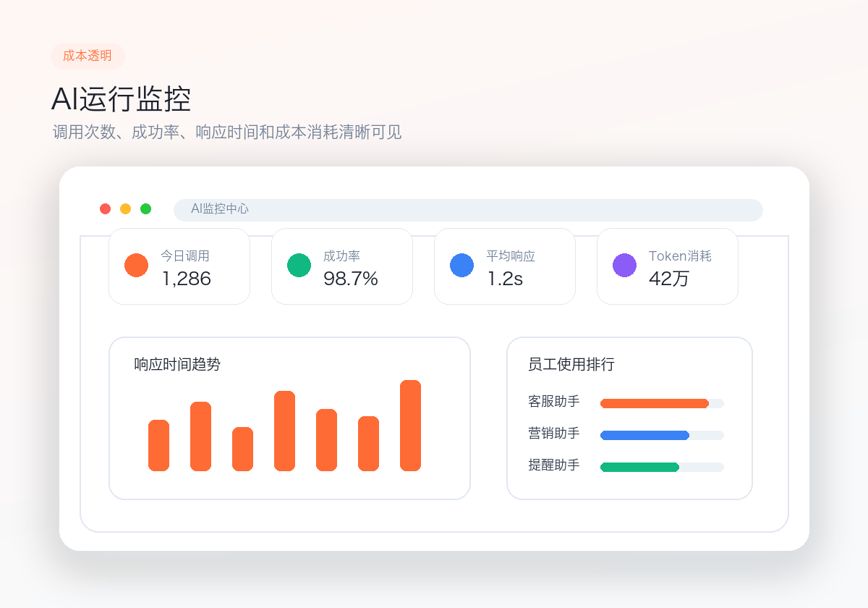Screen dimensions: 868x608
Task: Click the 成功率 label
Action: [341, 256]
